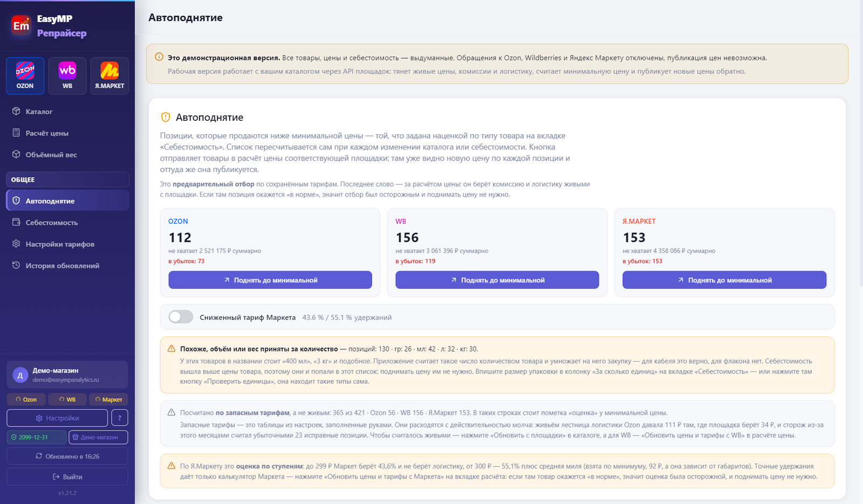Click warning icon of запасным тарифам notice
The width and height of the screenshot is (863, 504).
click(172, 412)
